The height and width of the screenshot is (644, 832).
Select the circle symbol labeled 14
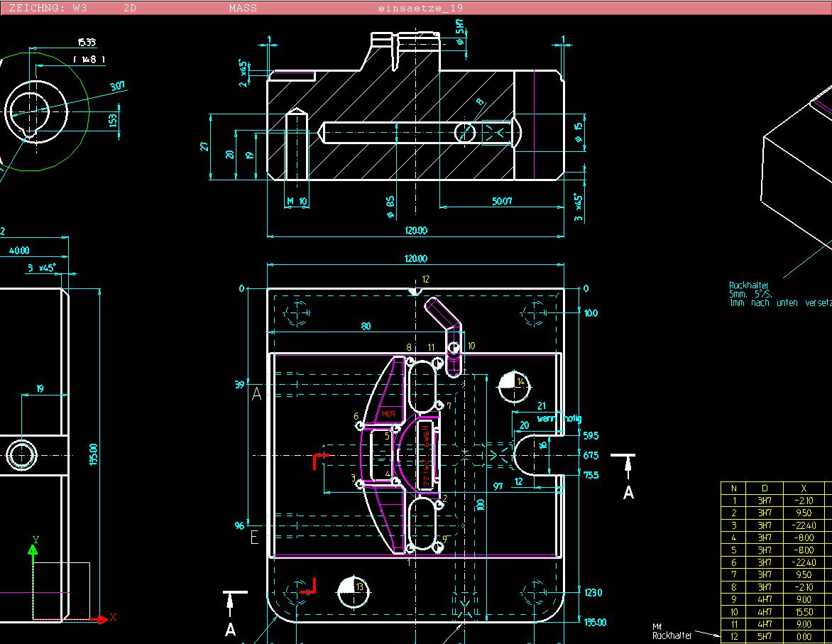(x=514, y=387)
